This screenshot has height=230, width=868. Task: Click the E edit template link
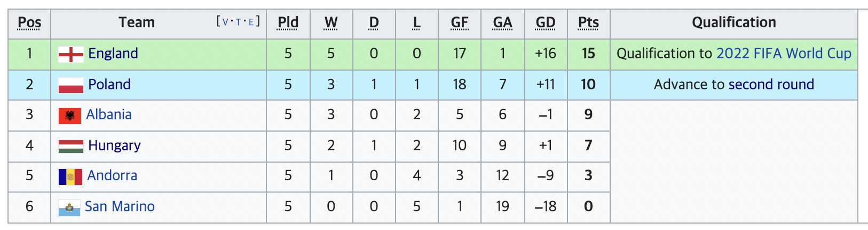tap(251, 22)
